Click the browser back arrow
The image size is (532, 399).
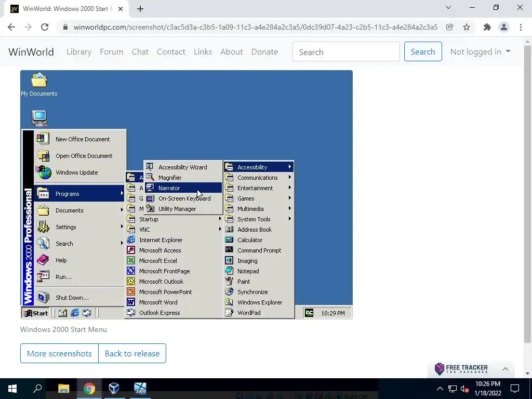click(11, 27)
